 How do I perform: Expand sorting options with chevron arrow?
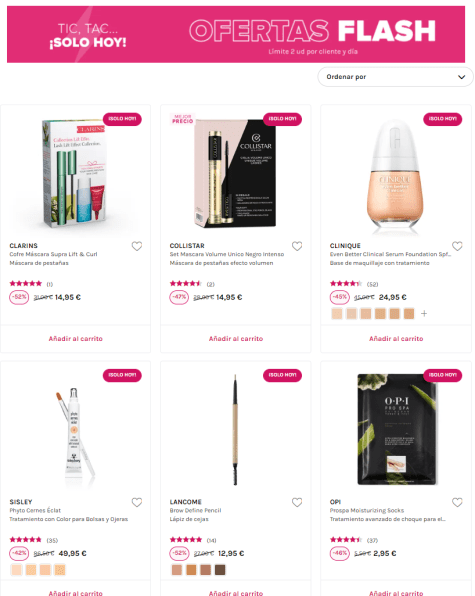pyautogui.click(x=462, y=77)
